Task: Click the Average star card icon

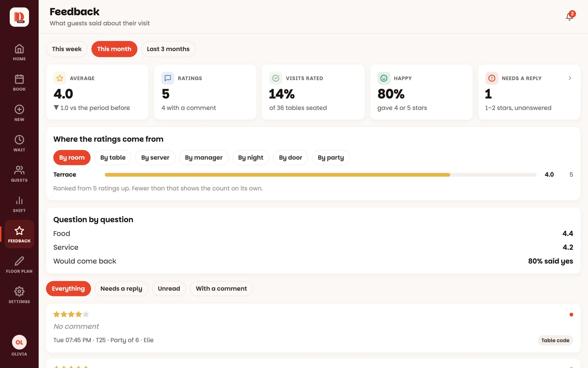Action: coord(60,78)
